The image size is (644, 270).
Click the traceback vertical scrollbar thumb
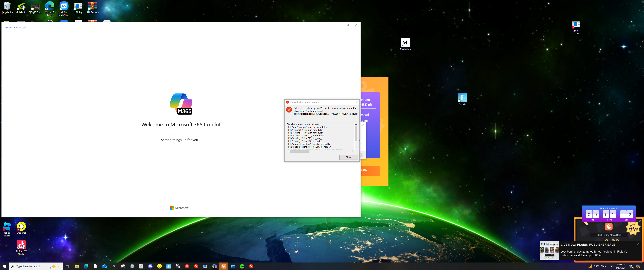[356, 133]
